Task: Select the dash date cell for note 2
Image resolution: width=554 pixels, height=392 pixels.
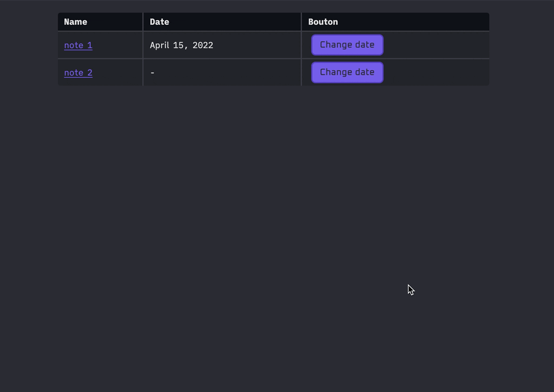Action: pos(153,73)
